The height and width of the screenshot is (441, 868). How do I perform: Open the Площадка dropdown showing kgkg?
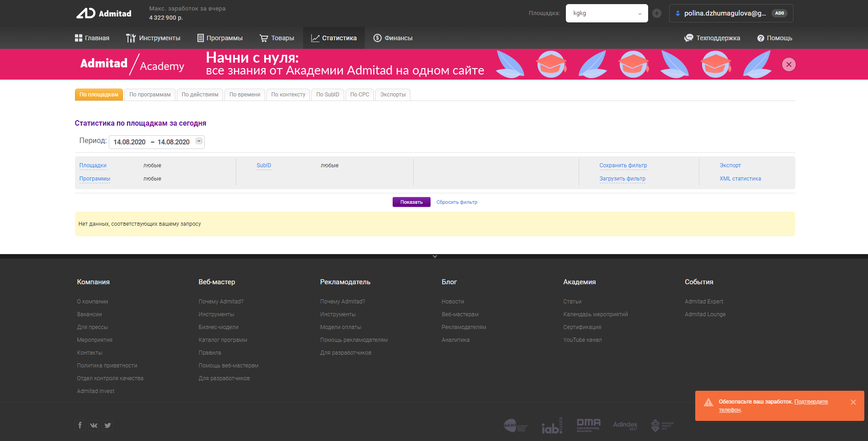(x=607, y=13)
